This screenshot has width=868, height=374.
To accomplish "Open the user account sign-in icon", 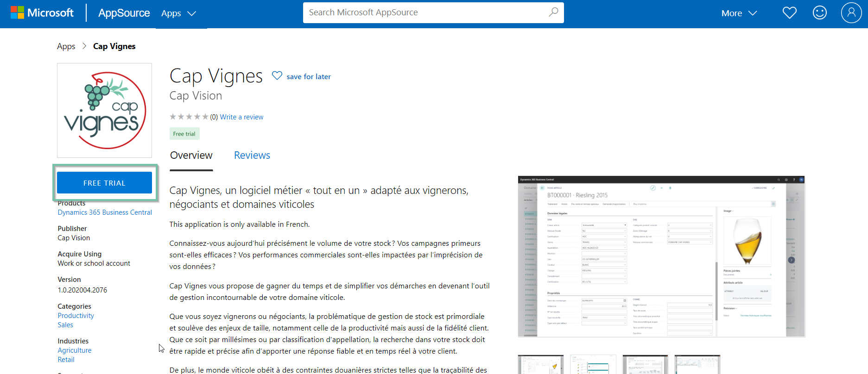I will [851, 12].
